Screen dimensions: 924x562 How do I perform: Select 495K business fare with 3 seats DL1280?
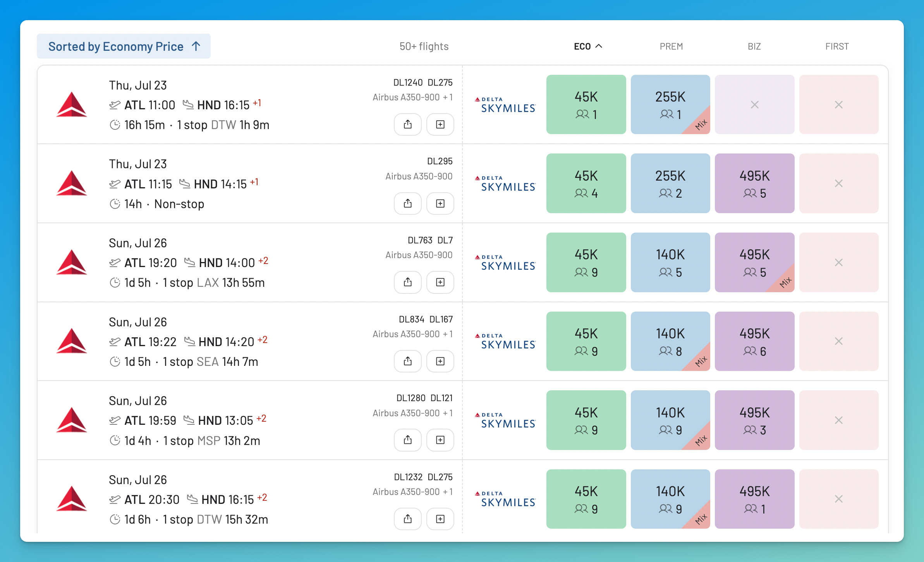tap(754, 420)
